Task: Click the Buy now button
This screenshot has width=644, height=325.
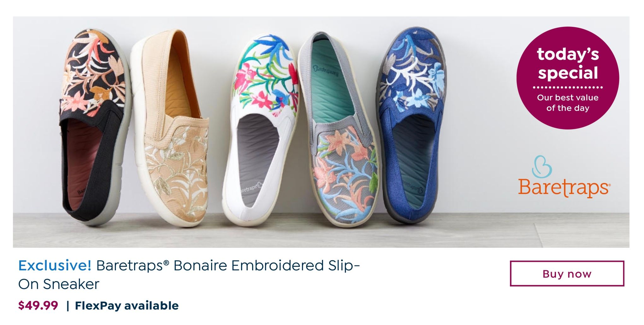Action: pyautogui.click(x=567, y=274)
